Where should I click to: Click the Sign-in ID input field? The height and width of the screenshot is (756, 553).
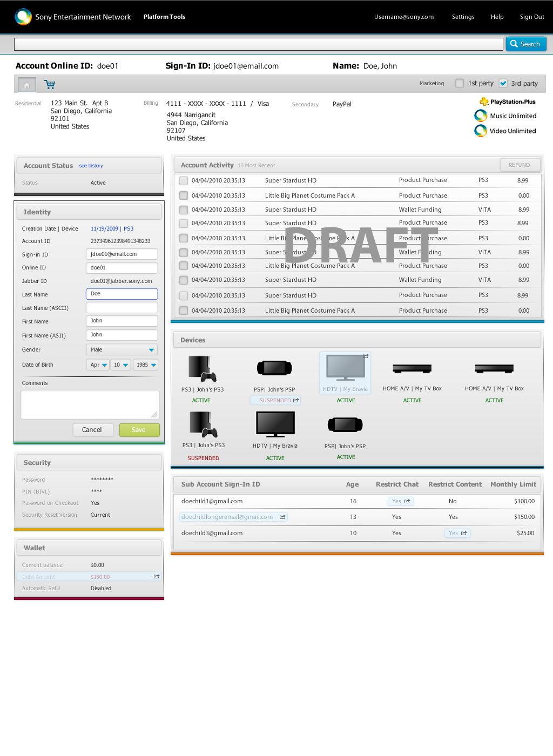[122, 254]
